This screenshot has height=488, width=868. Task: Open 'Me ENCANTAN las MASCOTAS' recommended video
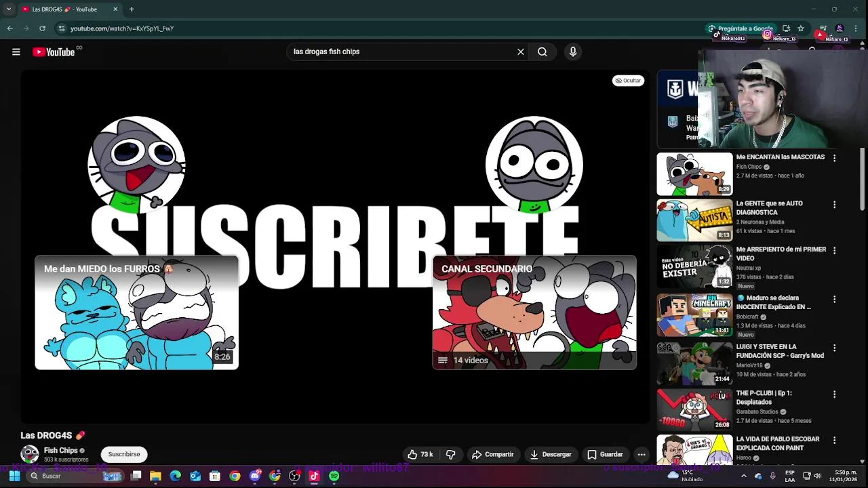pyautogui.click(x=781, y=157)
